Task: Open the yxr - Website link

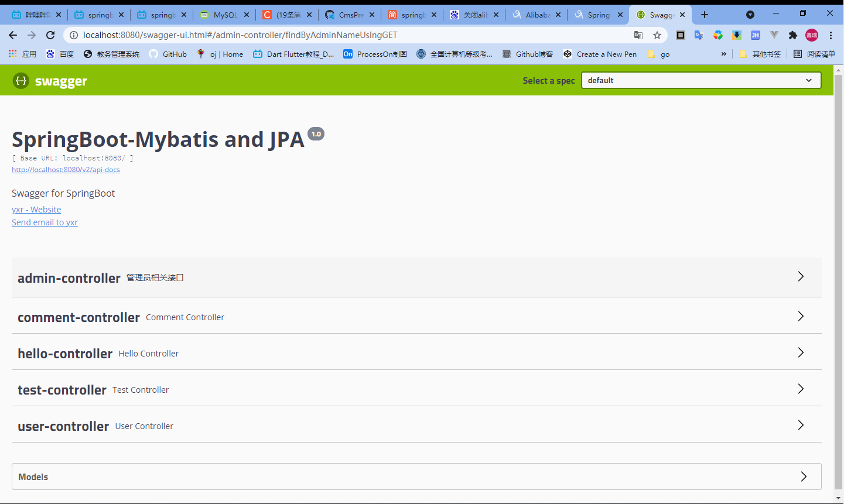Action: pyautogui.click(x=36, y=210)
